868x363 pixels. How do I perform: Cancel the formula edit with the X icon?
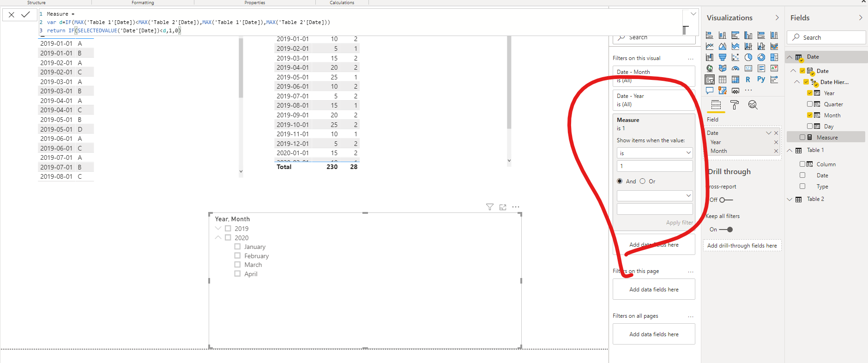coord(12,15)
